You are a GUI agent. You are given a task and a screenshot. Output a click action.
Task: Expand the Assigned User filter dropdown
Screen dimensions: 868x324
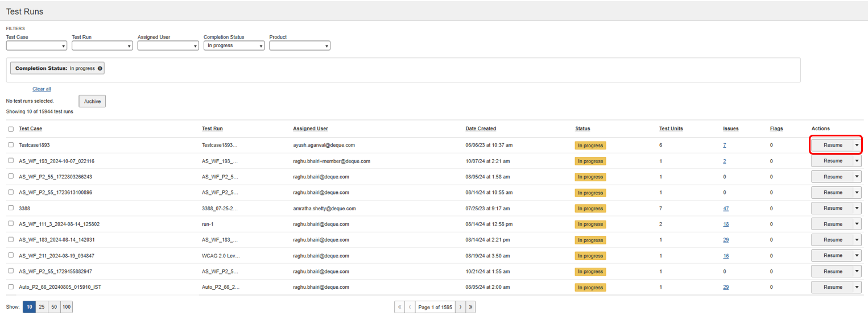pyautogui.click(x=168, y=46)
